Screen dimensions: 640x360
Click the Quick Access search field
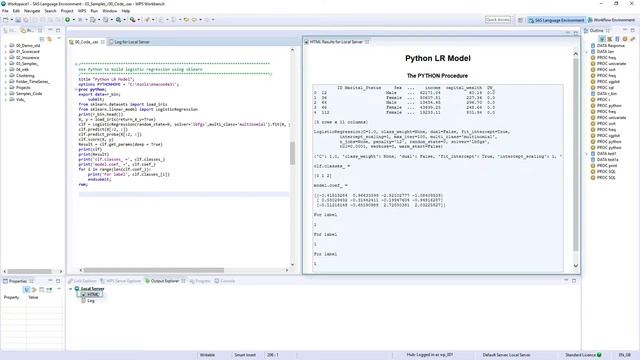[x=498, y=20]
